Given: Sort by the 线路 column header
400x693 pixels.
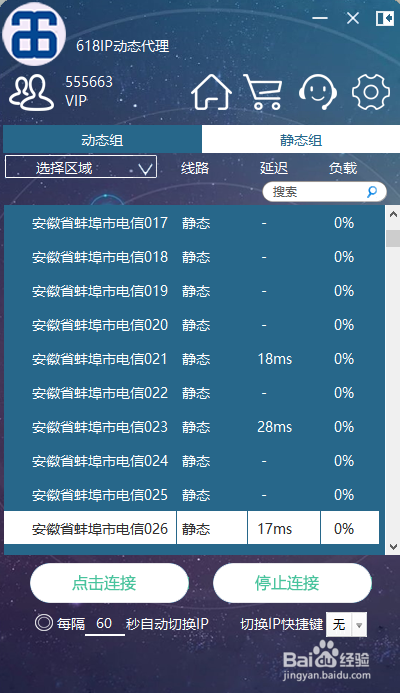Looking at the screenshot, I should coord(195,168).
